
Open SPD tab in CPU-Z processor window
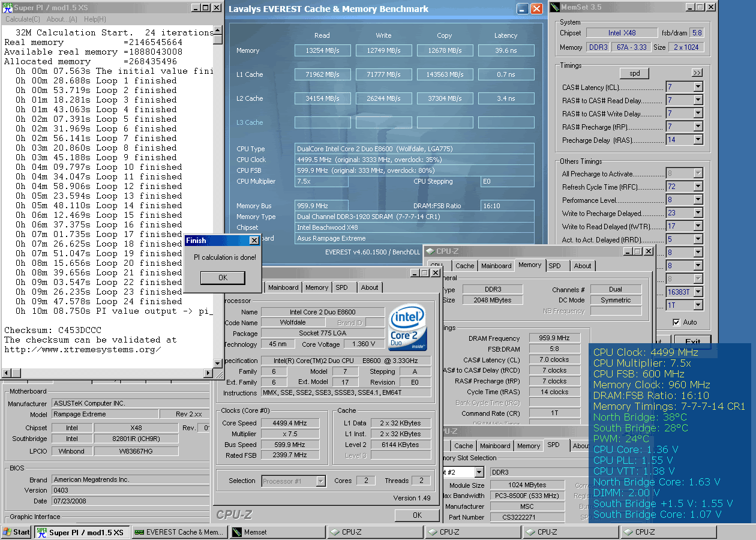point(341,287)
